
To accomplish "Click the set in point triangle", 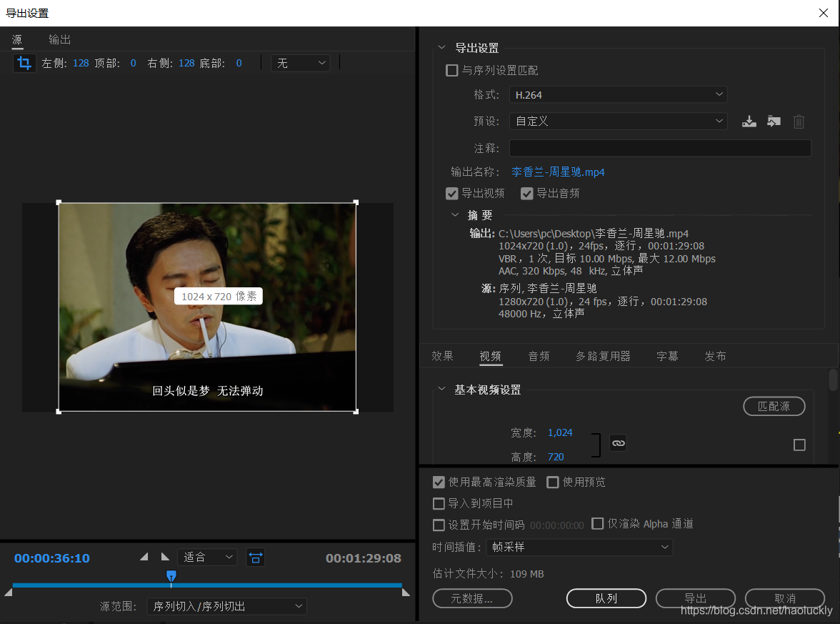I will pyautogui.click(x=144, y=557).
